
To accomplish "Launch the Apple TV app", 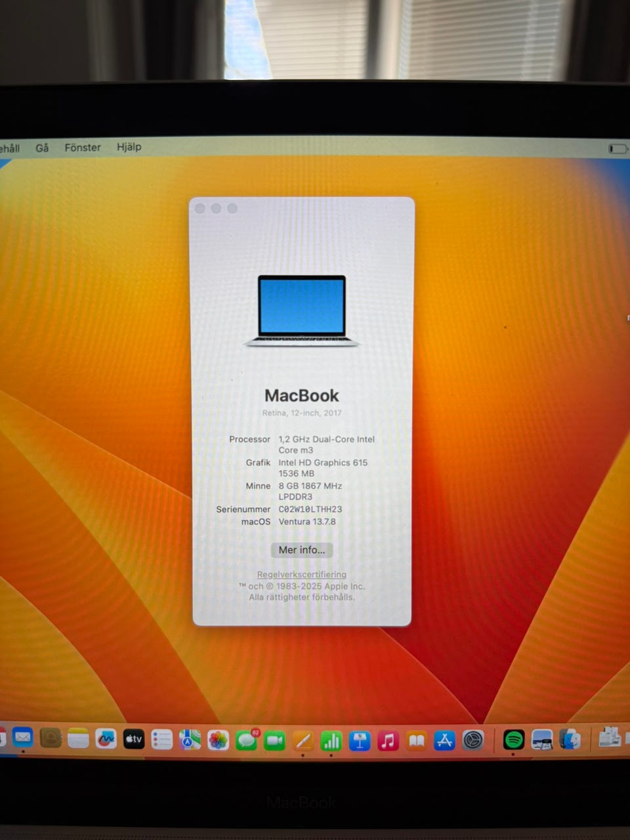I will click(x=134, y=740).
